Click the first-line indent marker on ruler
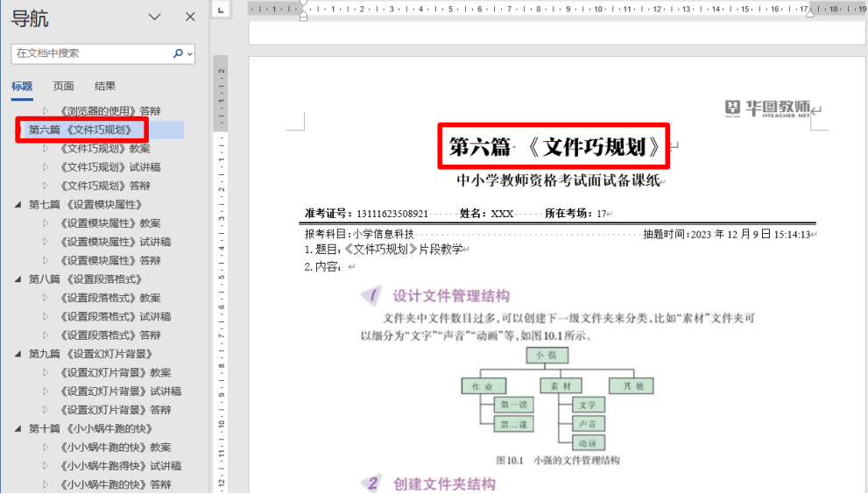 pos(303,4)
